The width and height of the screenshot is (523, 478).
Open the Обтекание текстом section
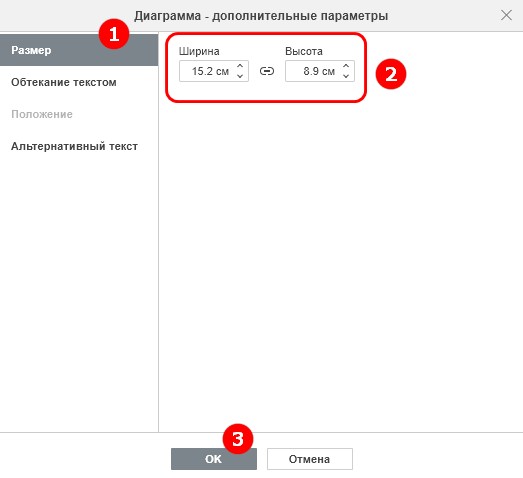[79, 82]
